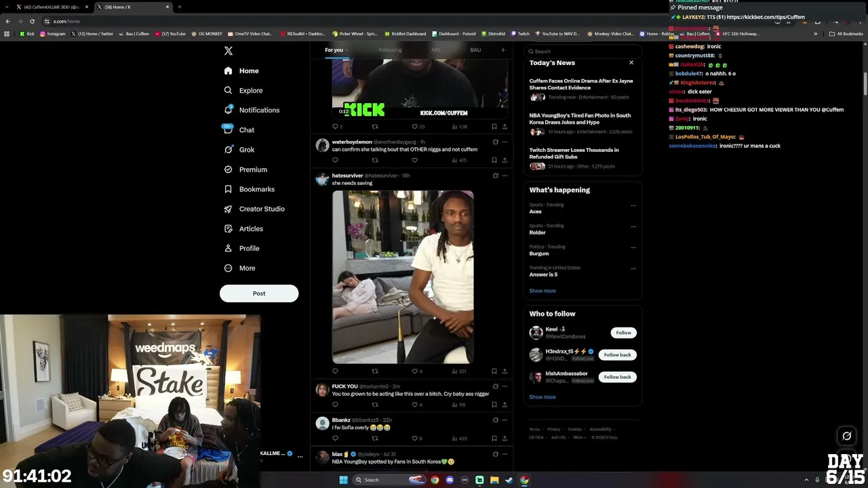
Task: Show more trends in What's happening
Action: click(542, 291)
